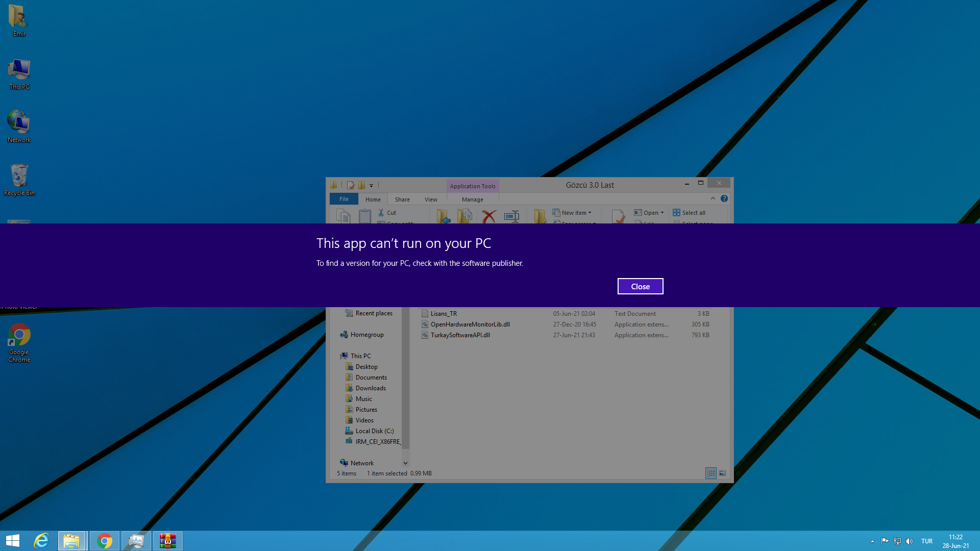This screenshot has height=551, width=980.
Task: Switch to Large icons view toggle
Action: click(722, 473)
